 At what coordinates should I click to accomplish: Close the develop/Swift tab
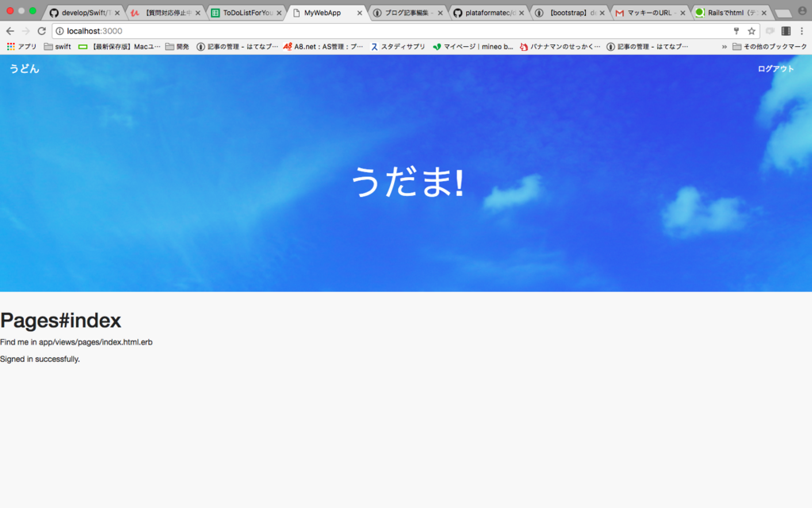(x=117, y=13)
